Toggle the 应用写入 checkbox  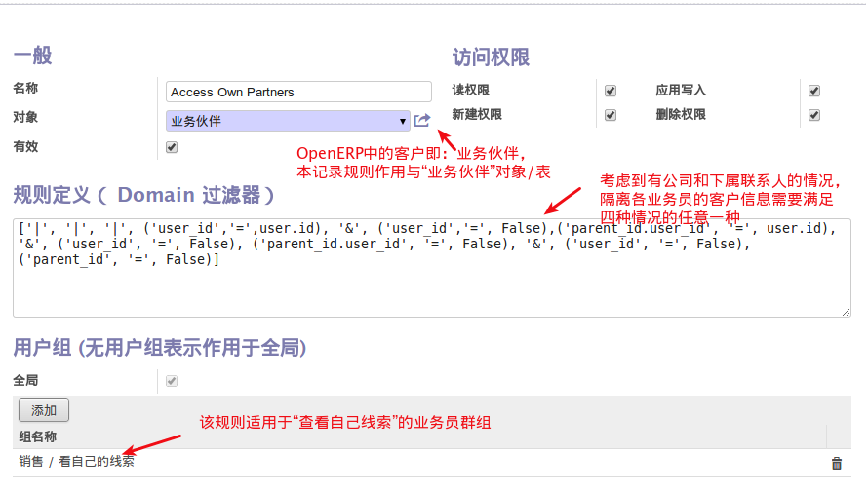coord(814,91)
